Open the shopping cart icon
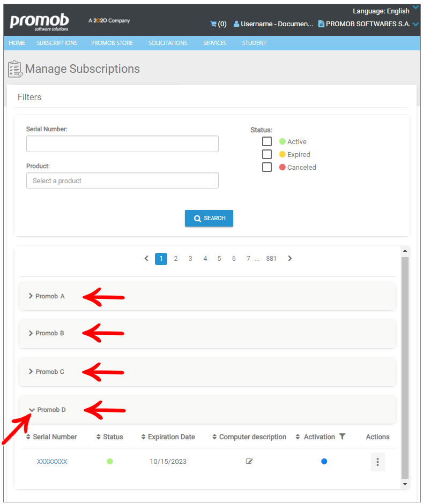Viewport: 423px width, 504px height. pos(213,24)
